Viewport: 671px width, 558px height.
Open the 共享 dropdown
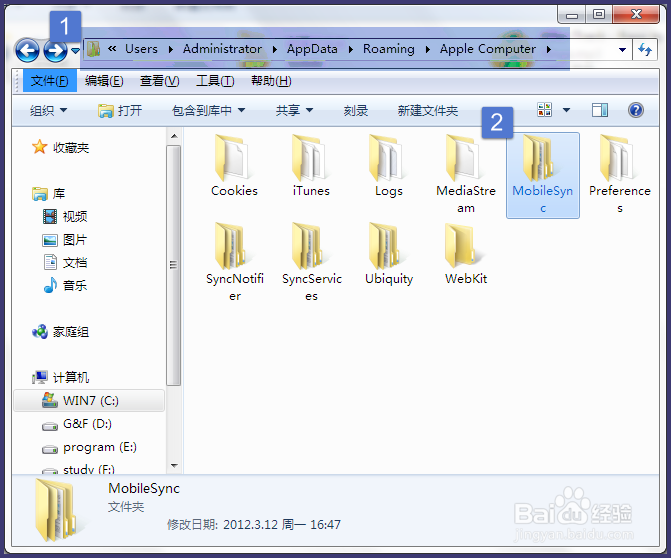tap(294, 111)
